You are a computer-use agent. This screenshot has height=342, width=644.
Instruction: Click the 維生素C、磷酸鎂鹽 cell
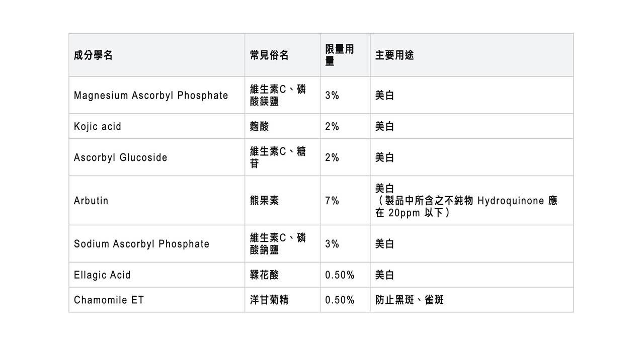point(278,96)
